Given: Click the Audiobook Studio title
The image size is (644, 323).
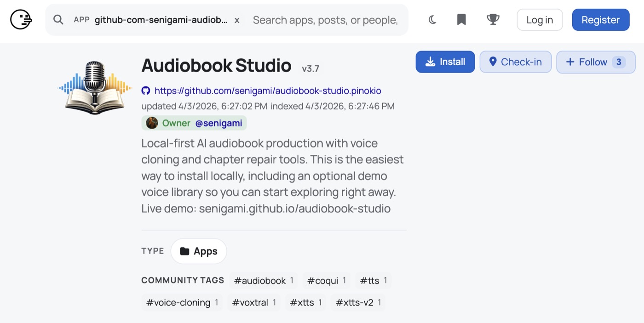Looking at the screenshot, I should [216, 65].
